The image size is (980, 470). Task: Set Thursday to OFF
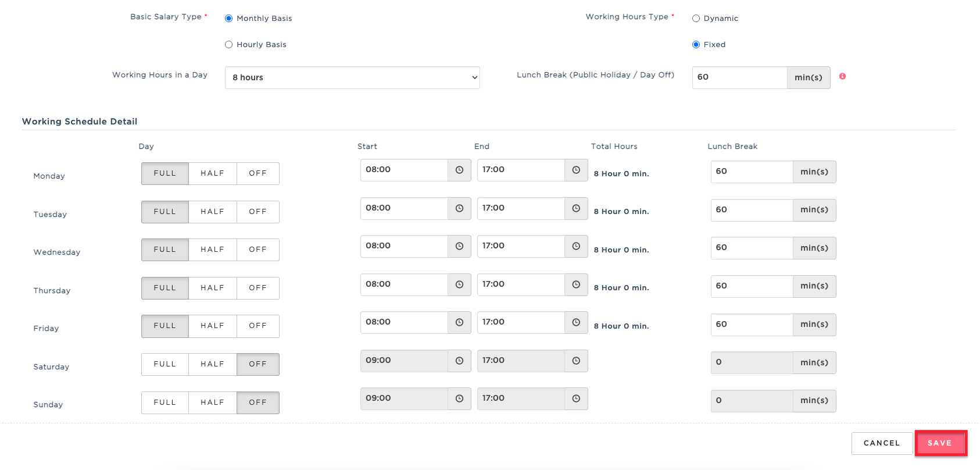(258, 288)
